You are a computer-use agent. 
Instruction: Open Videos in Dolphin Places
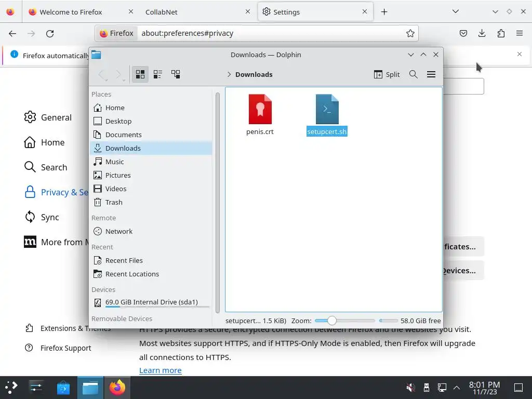[151, 189]
